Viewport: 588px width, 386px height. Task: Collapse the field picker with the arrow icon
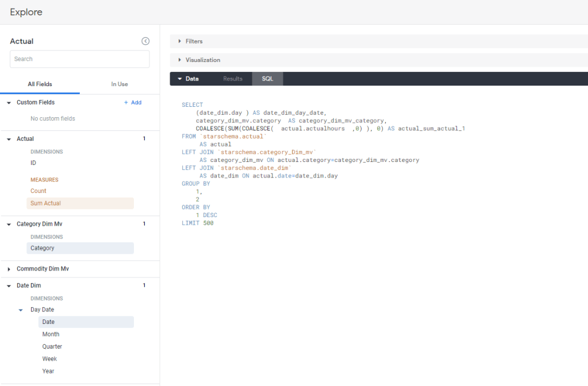coord(145,41)
